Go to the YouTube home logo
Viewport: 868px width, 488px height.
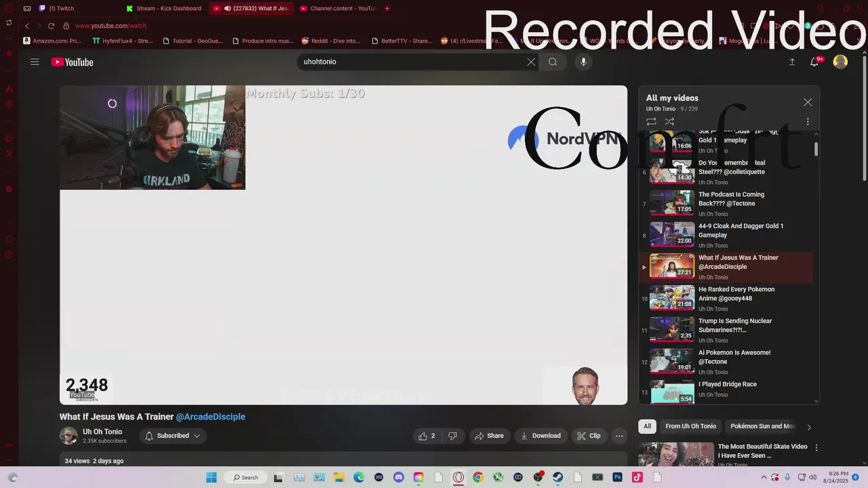click(x=72, y=62)
